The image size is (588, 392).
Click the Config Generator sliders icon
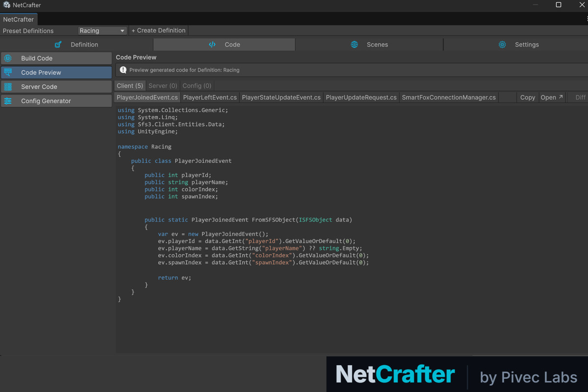(x=8, y=101)
